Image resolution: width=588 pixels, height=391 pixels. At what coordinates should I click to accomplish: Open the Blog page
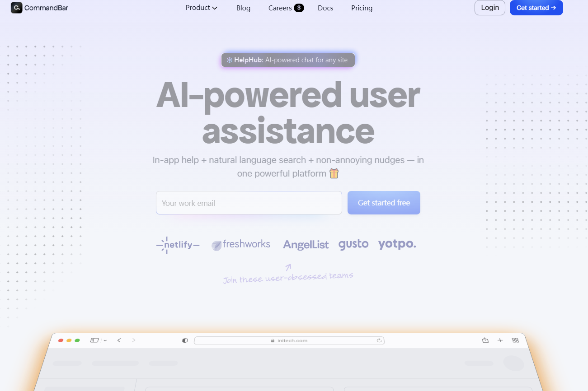243,8
